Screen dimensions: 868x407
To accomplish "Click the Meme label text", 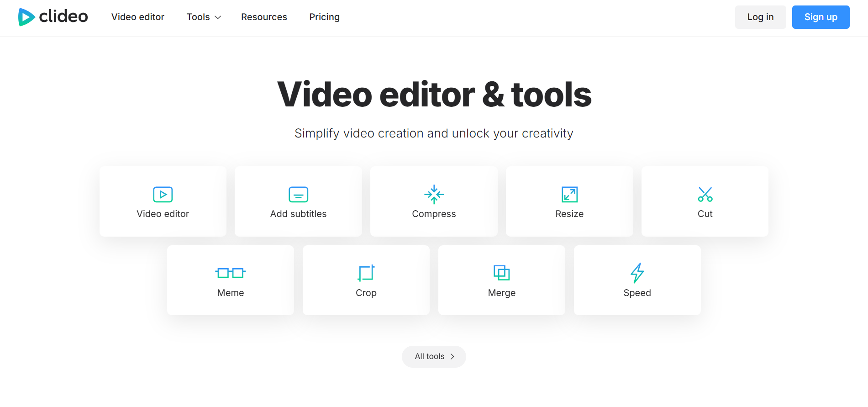I will point(231,293).
